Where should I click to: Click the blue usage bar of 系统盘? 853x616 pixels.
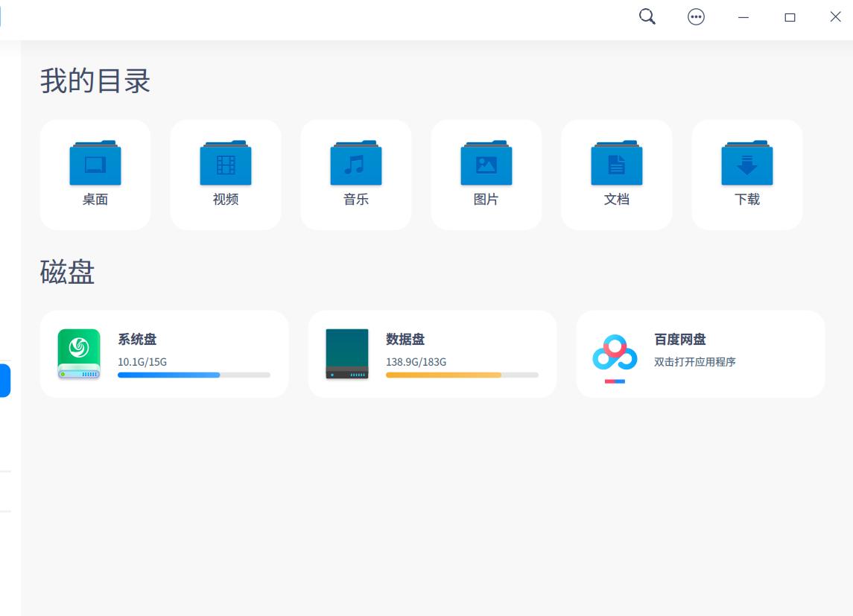(169, 375)
